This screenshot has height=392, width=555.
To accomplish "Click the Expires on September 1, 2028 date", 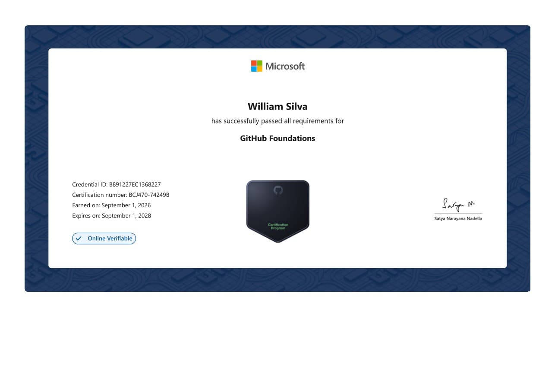I will (x=111, y=215).
